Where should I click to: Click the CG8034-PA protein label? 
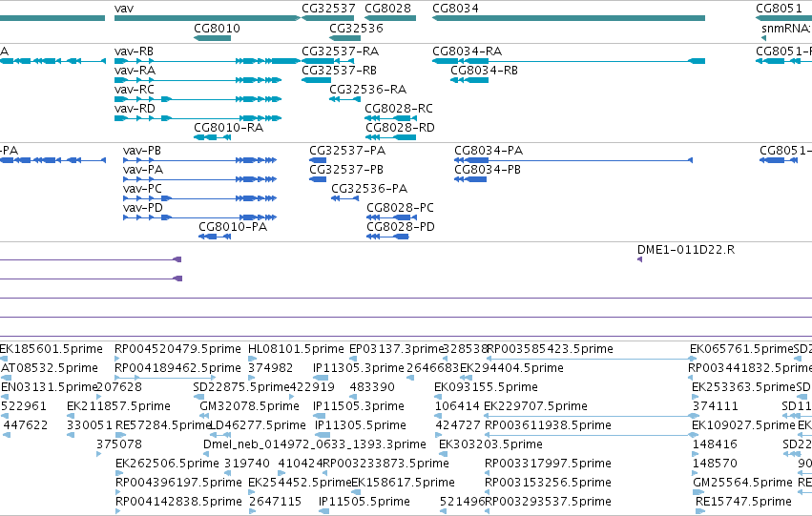coord(489,151)
